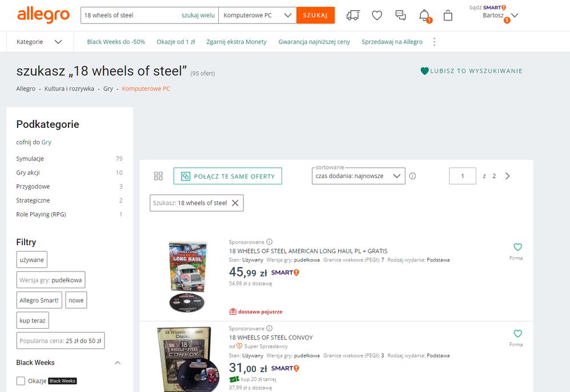Open the sorting dropdown 'czas dodania: najnowsze'
Viewport: 570px width, 392px height.
358,176
